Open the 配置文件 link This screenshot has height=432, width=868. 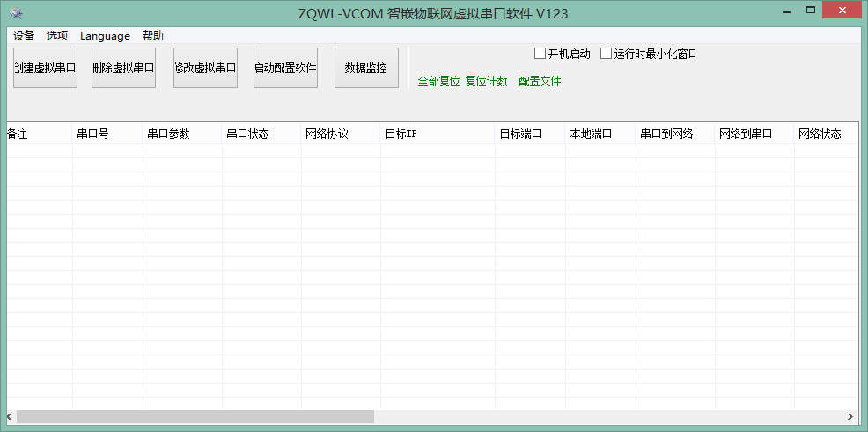pos(540,81)
